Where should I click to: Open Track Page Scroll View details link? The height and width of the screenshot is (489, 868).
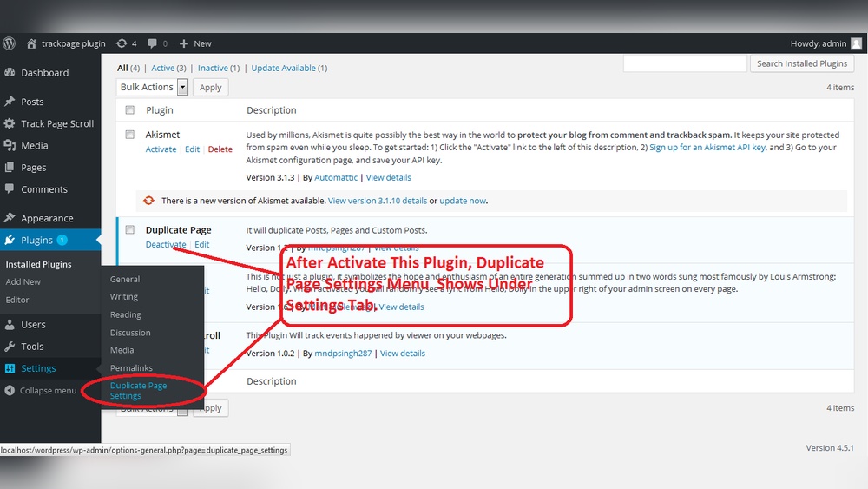403,353
